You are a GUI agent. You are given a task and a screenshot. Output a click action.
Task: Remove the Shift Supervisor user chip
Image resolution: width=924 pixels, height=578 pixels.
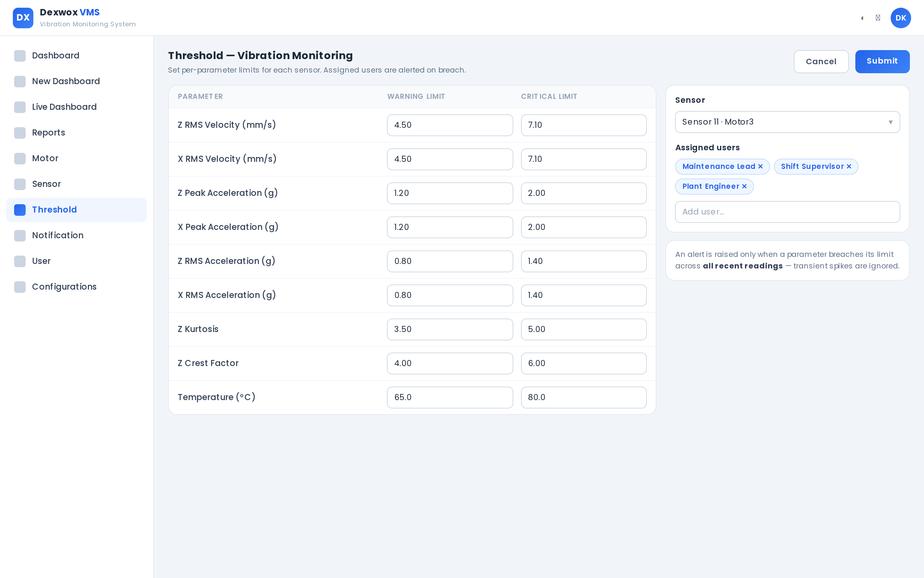(849, 166)
